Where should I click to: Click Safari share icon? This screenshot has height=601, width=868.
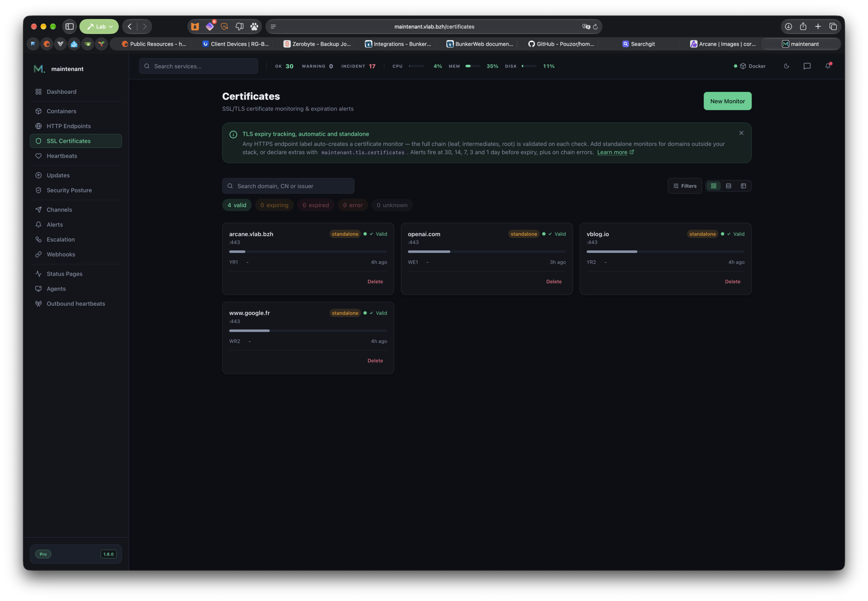(803, 26)
